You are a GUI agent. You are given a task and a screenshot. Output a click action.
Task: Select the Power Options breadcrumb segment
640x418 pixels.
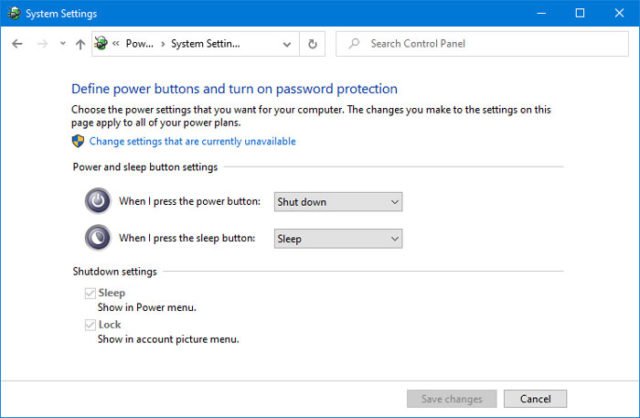pyautogui.click(x=139, y=44)
